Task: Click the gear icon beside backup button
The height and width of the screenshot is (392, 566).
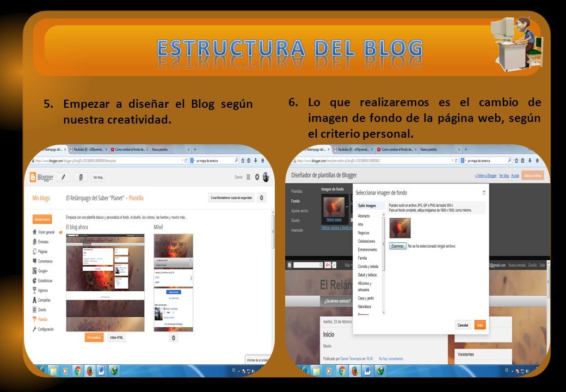Action: coord(262,198)
